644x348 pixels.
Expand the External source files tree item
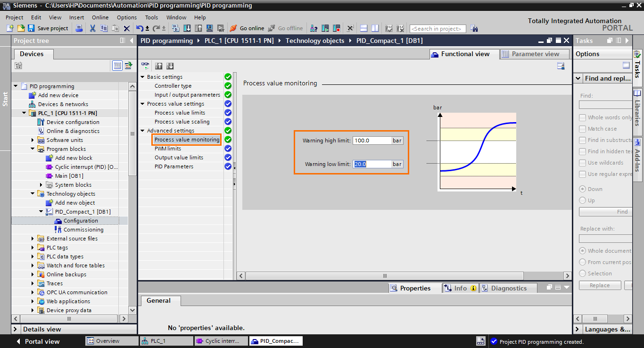tap(32, 238)
